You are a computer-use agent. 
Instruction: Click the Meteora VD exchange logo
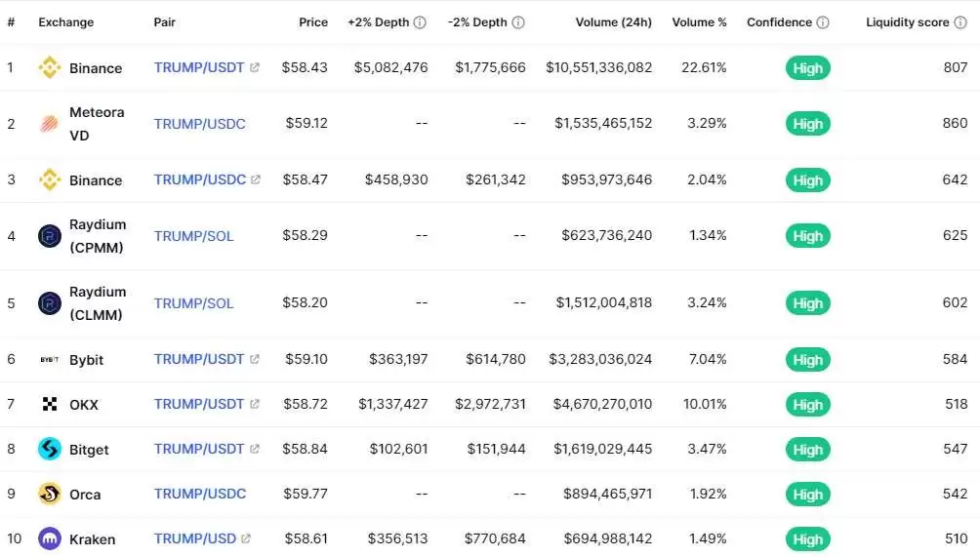(x=49, y=124)
